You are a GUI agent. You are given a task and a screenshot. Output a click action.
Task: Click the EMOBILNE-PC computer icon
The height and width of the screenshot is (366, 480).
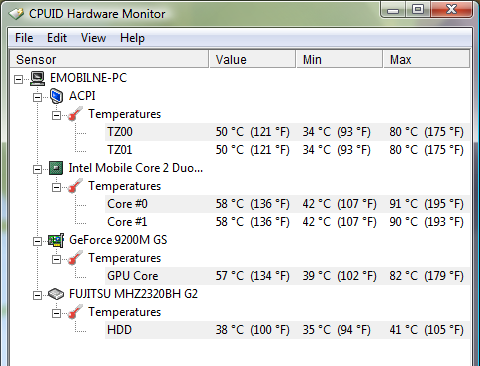click(37, 78)
